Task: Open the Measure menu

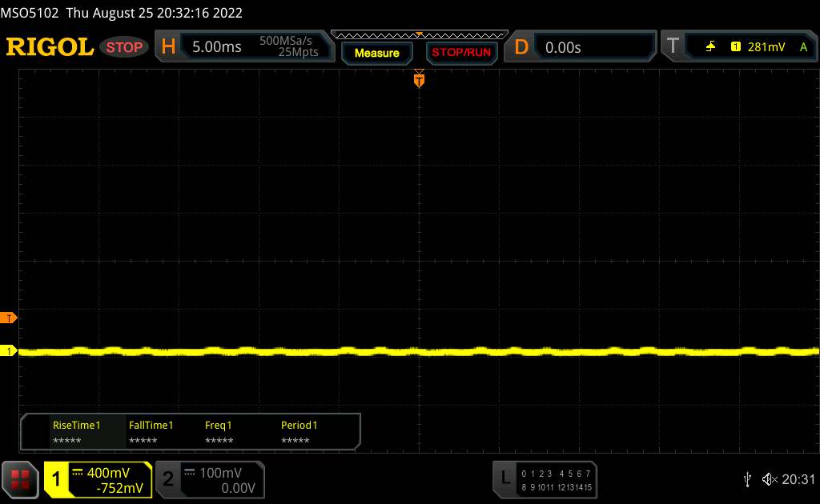Action: click(x=376, y=53)
